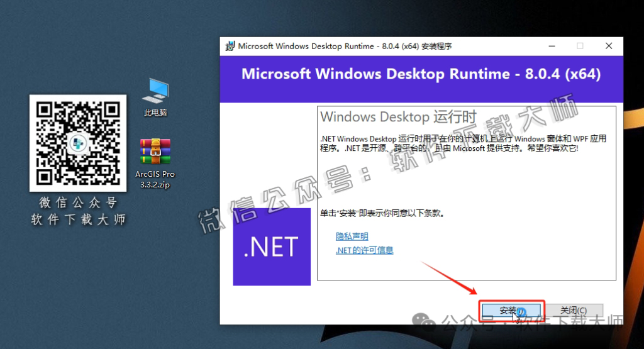Click the title bar text '安装程序'
The height and width of the screenshot is (349, 644).
click(x=436, y=47)
